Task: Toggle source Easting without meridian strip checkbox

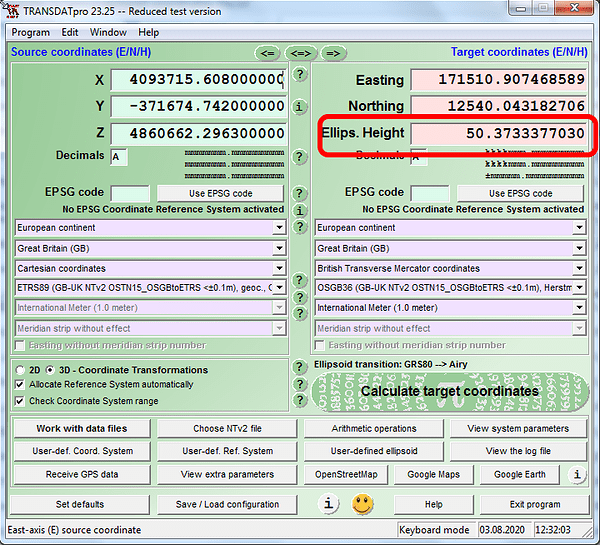Action: pos(20,346)
